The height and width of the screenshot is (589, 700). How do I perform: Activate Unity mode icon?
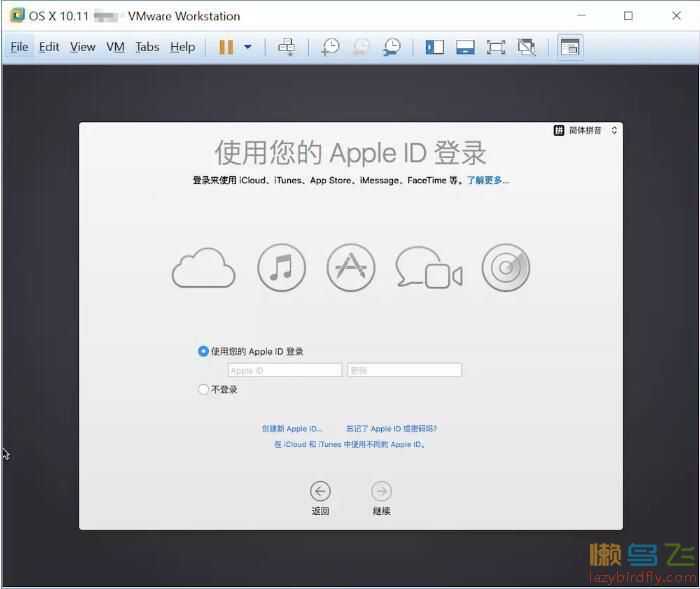click(526, 47)
